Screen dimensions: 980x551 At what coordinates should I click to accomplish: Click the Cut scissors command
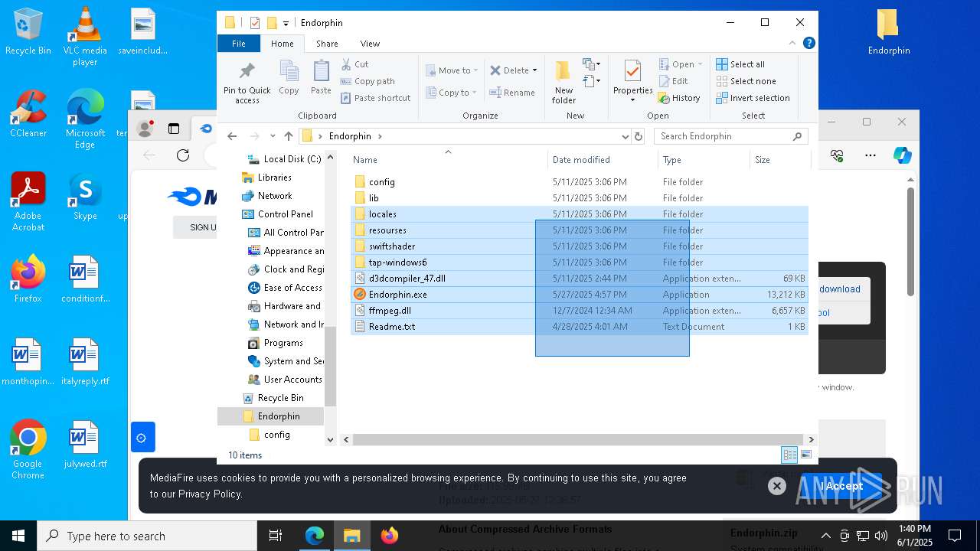355,64
